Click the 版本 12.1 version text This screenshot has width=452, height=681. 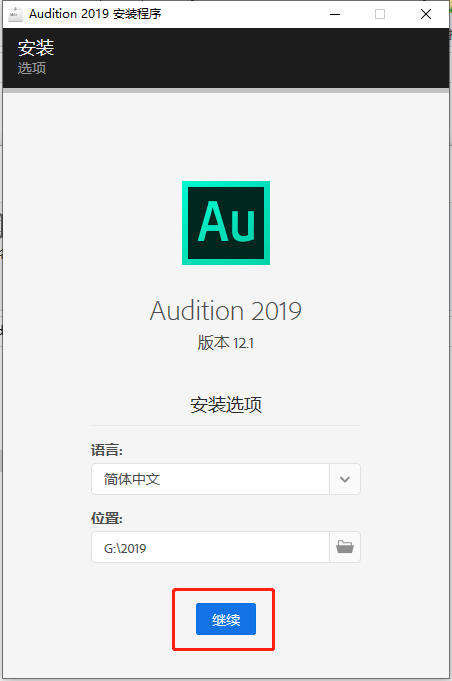(x=226, y=343)
